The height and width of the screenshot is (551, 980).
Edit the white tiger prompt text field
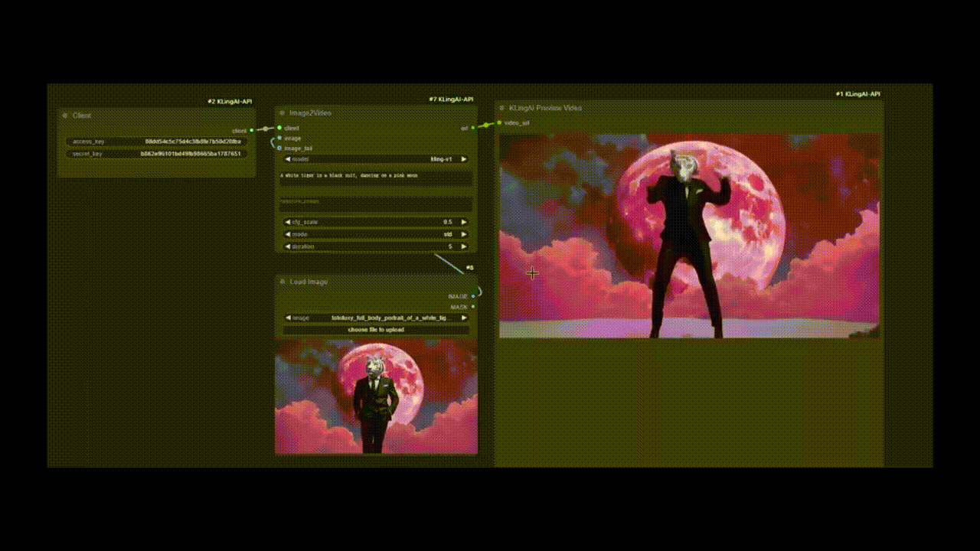[375, 176]
